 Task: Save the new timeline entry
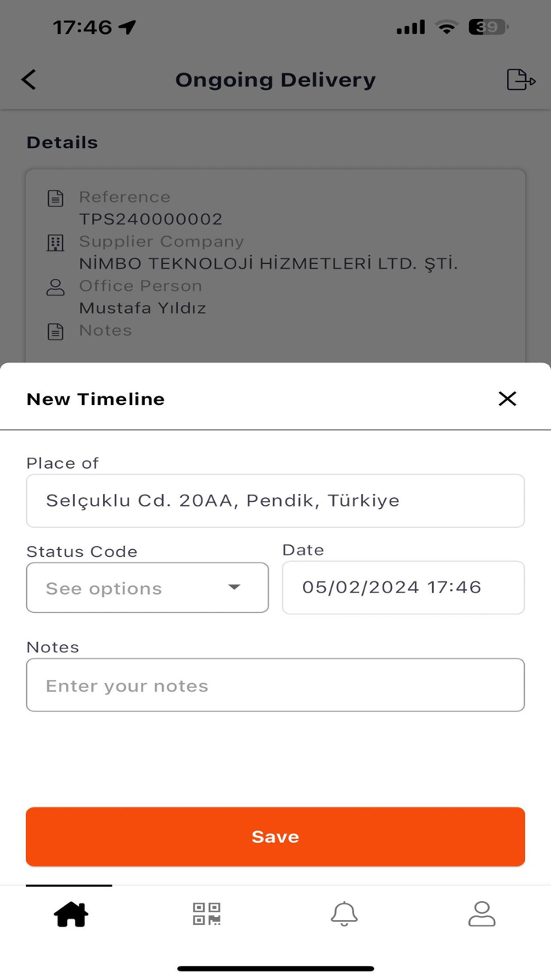pos(275,837)
